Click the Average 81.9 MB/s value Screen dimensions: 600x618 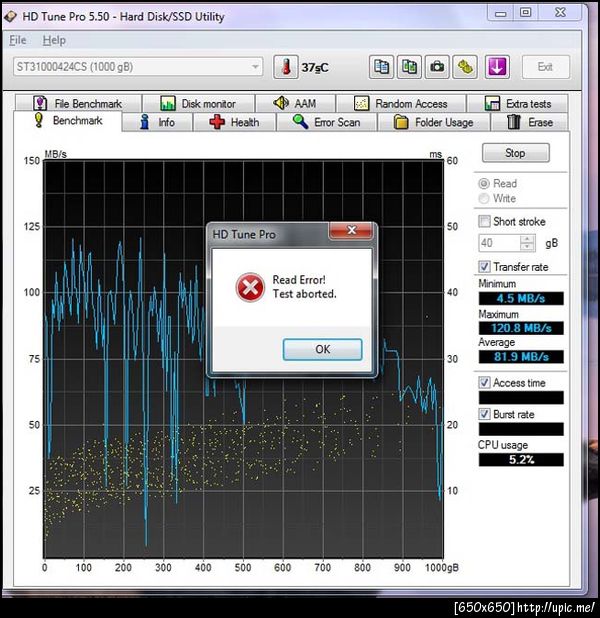tap(521, 357)
